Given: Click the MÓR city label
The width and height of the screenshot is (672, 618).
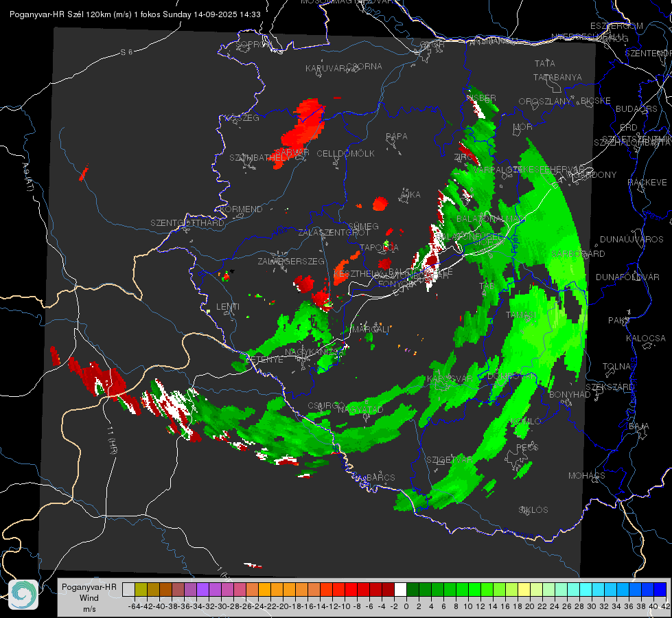Looking at the screenshot, I should click(522, 127).
